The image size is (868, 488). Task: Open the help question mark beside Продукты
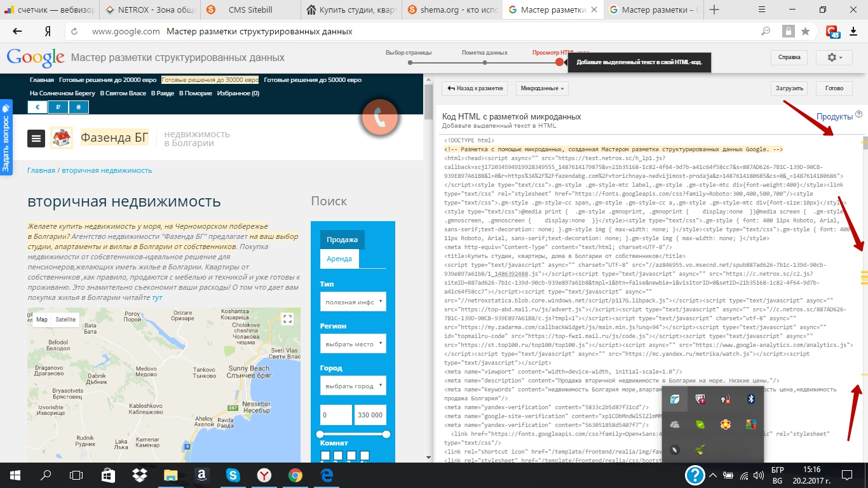coord(859,114)
